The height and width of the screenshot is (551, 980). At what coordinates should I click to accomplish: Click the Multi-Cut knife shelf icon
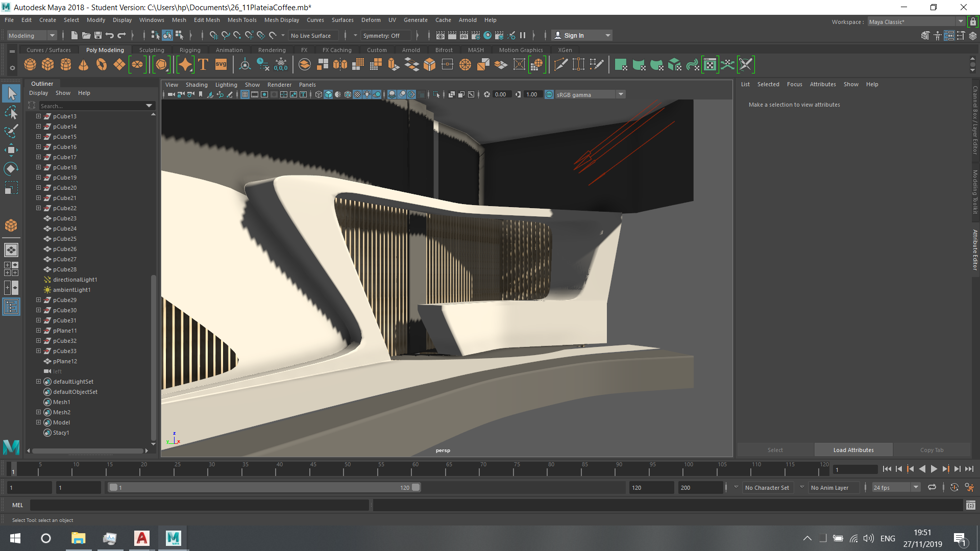(x=560, y=65)
